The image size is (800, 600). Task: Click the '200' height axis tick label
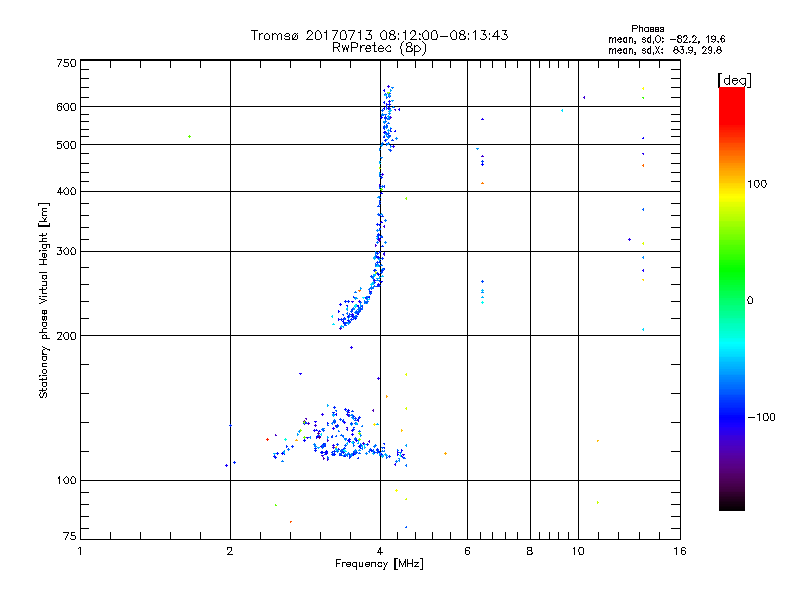(66, 336)
